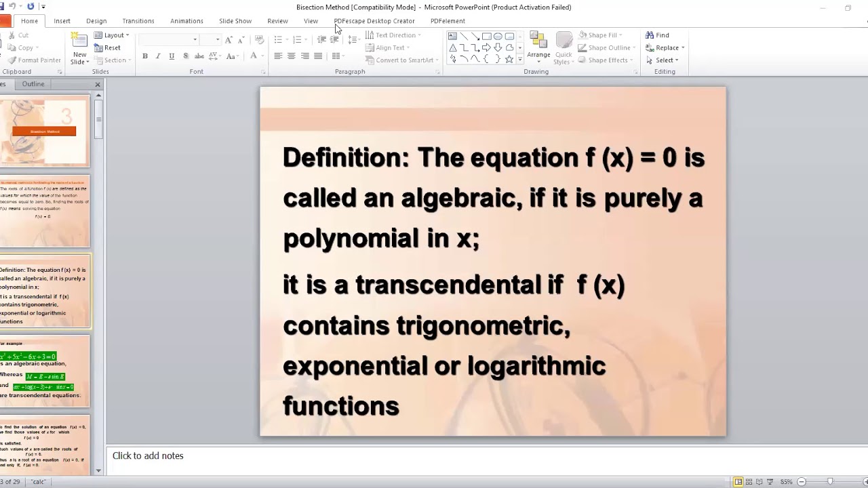Toggle Italic formatting in Font group
Image resolution: width=868 pixels, height=488 pixels.
pos(158,56)
